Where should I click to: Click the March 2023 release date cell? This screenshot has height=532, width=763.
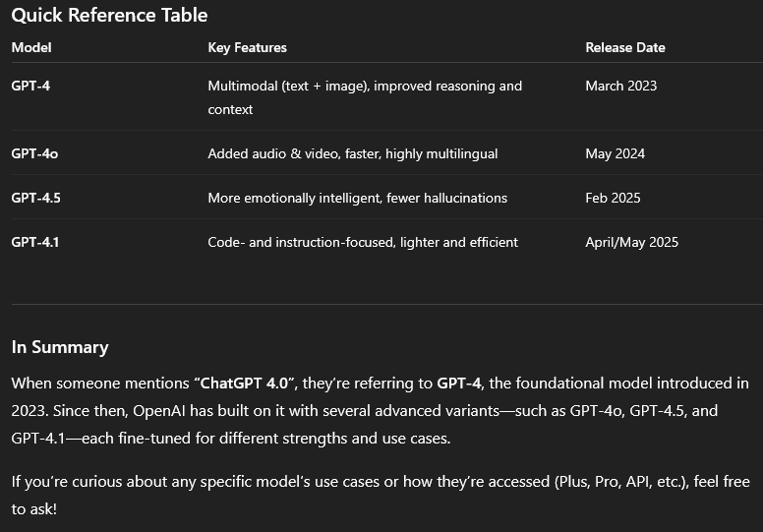tap(620, 86)
